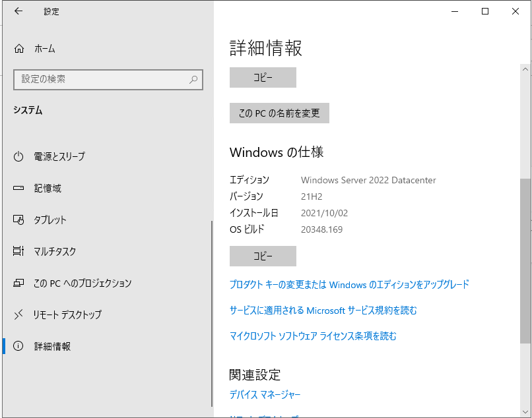Click the この PC へのプロジェクション icon

(18, 283)
